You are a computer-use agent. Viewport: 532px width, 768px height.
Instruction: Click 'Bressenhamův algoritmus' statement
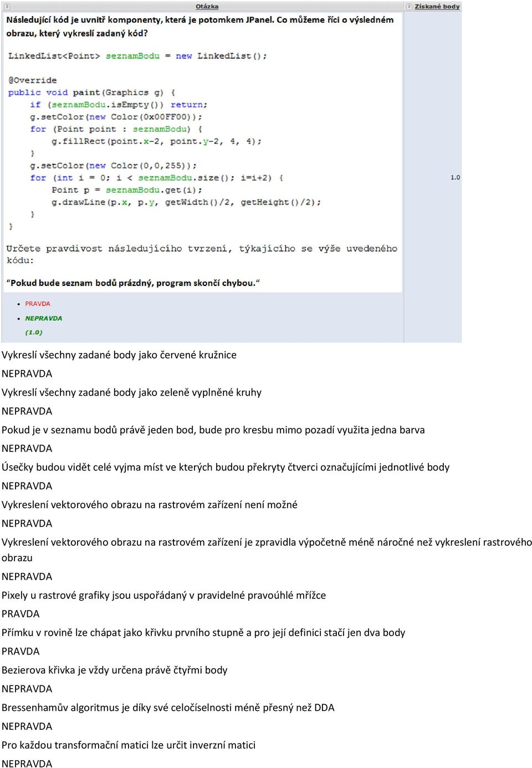click(168, 708)
